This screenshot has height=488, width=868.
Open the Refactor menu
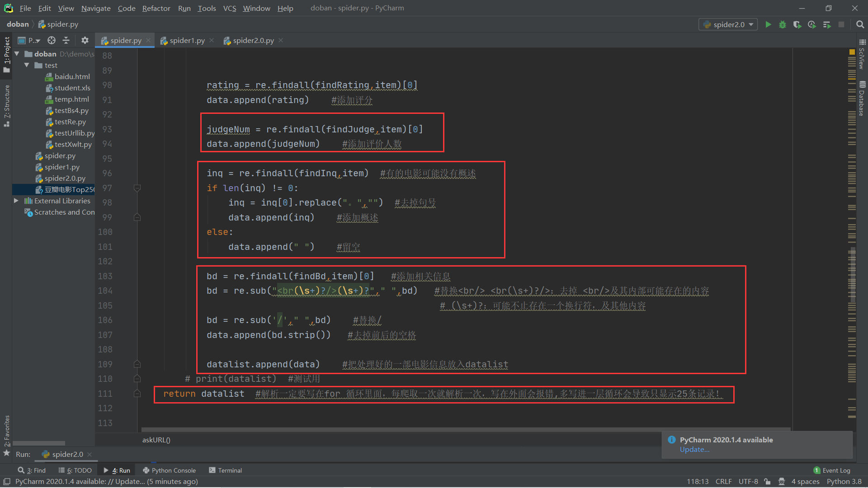[x=156, y=8]
